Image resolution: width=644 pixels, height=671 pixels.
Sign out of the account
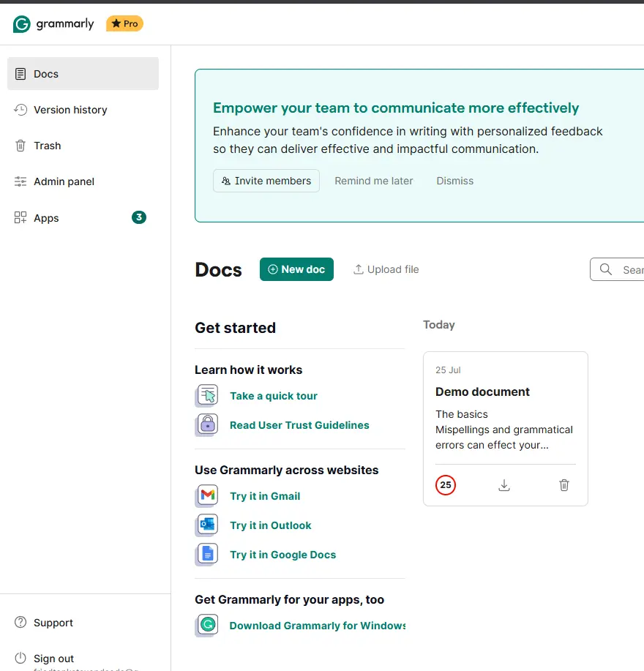pyautogui.click(x=53, y=659)
